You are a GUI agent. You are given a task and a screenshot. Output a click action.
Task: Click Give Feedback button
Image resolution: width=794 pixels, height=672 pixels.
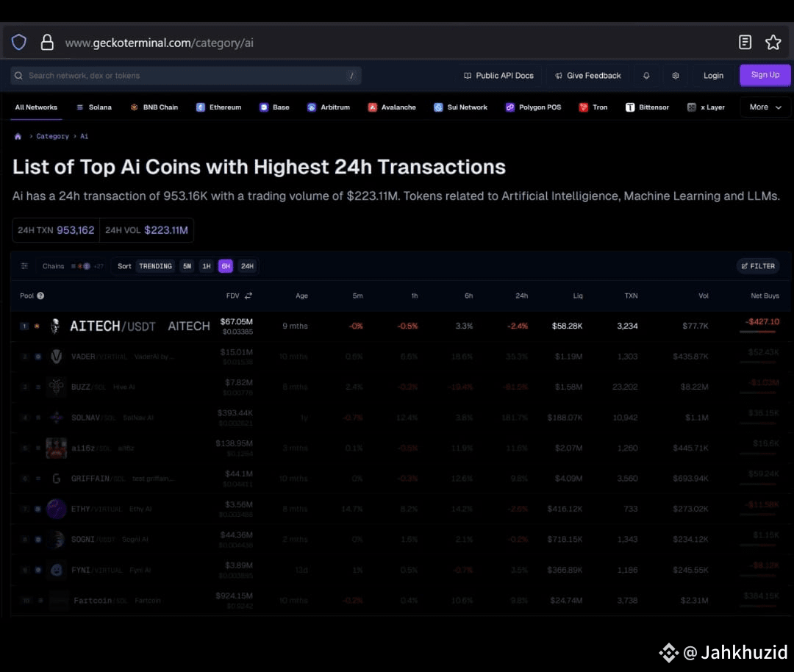pos(588,76)
